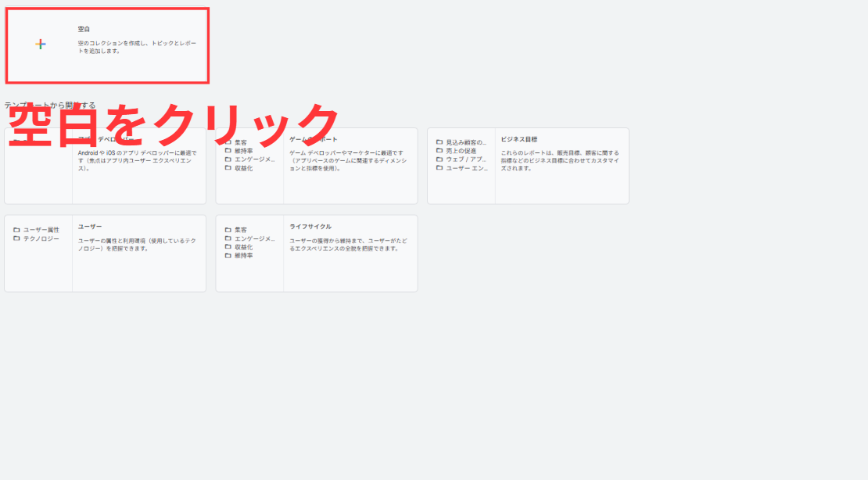Viewport: 868px width, 480px height.
Task: Click the ゲーム デベロッパー description text
Action: click(x=346, y=160)
